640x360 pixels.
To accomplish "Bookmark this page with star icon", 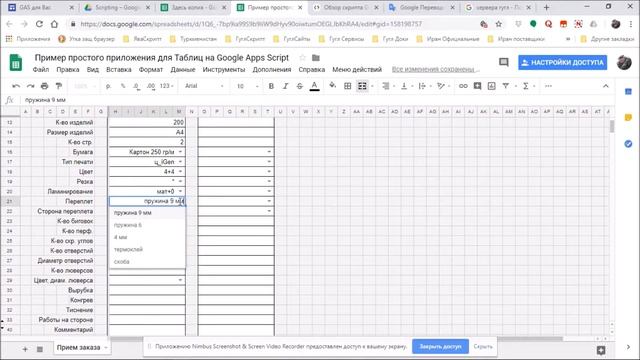I will [x=499, y=24].
